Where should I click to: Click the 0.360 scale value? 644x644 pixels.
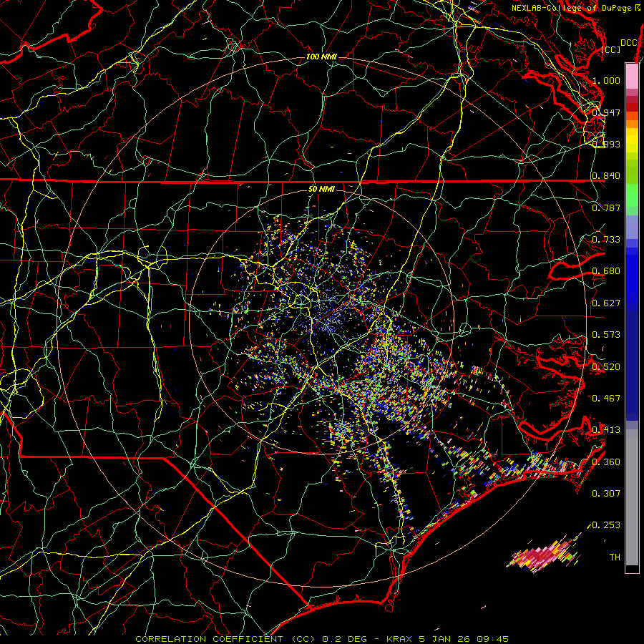tap(606, 462)
